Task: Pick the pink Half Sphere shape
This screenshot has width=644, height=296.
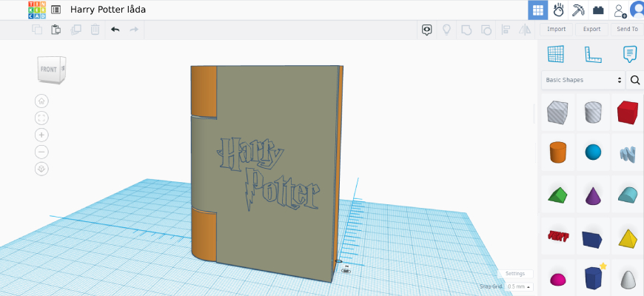Action: pyautogui.click(x=557, y=279)
